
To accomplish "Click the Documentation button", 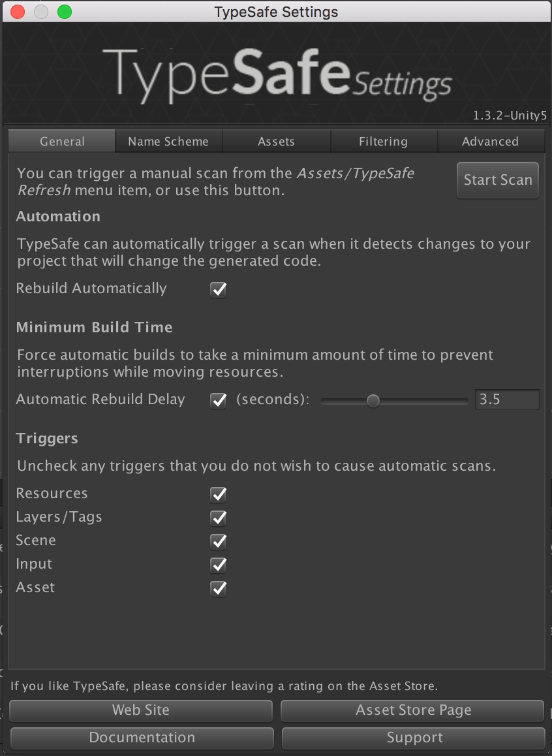I will (142, 738).
